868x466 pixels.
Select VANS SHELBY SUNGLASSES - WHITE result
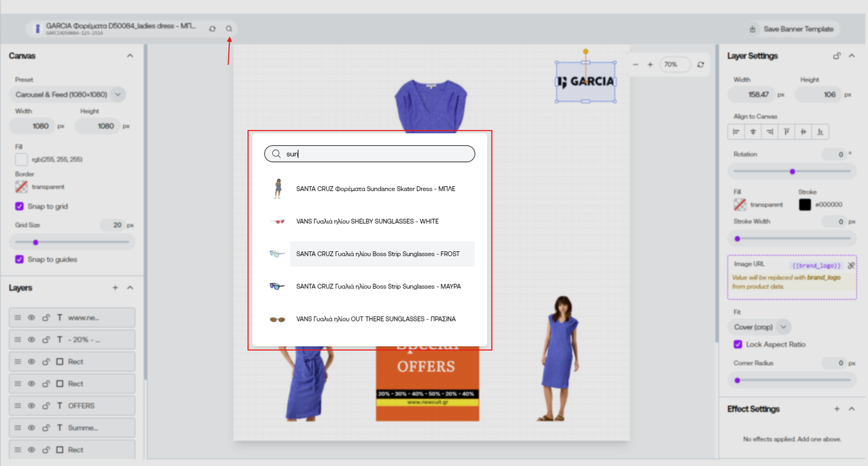(x=370, y=222)
